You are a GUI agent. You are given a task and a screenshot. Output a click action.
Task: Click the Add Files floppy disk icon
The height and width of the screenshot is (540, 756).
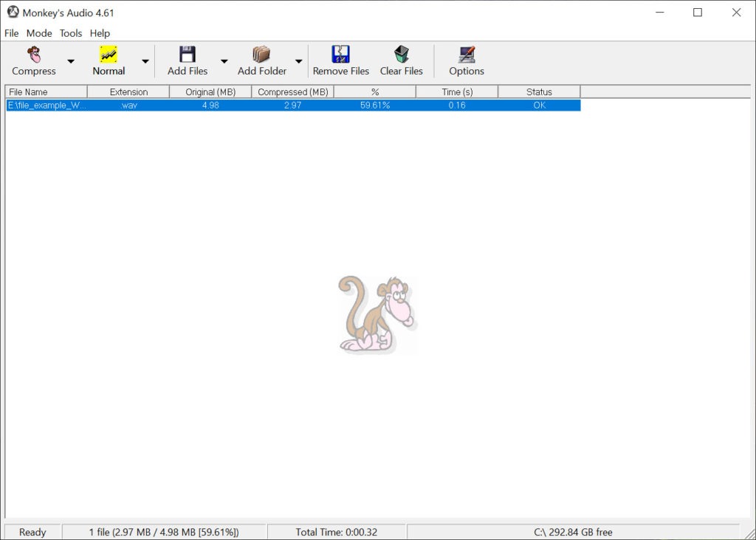point(188,55)
